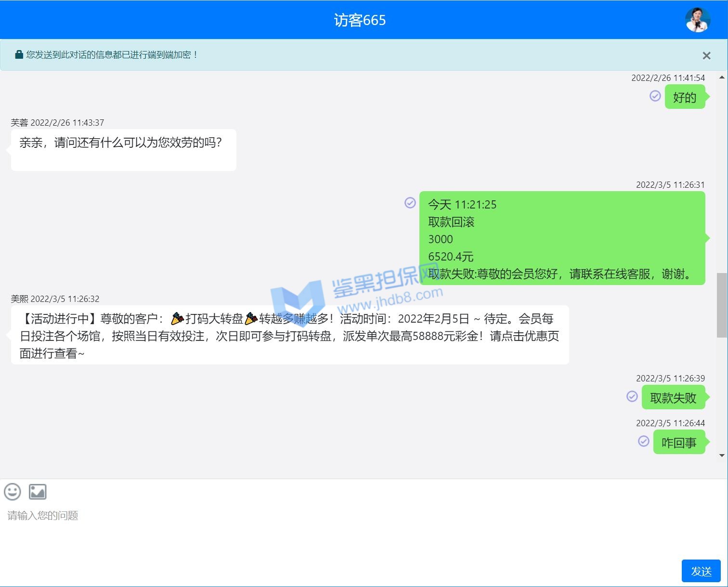Click read-receipt checkmark beside withdrawal details message
The width and height of the screenshot is (728, 587).
[x=410, y=203]
